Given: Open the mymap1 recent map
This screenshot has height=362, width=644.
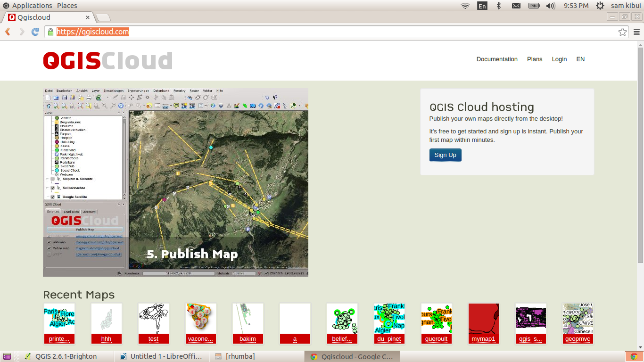Looking at the screenshot, I should point(484,323).
